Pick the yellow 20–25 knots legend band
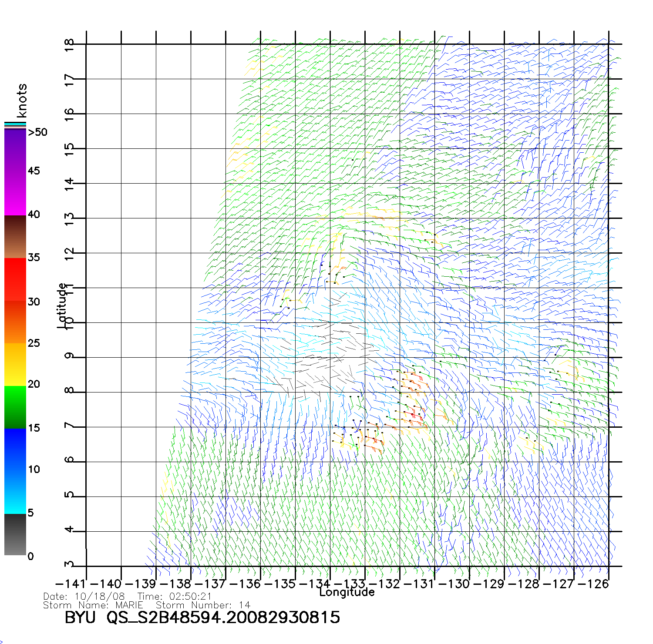 (x=15, y=365)
